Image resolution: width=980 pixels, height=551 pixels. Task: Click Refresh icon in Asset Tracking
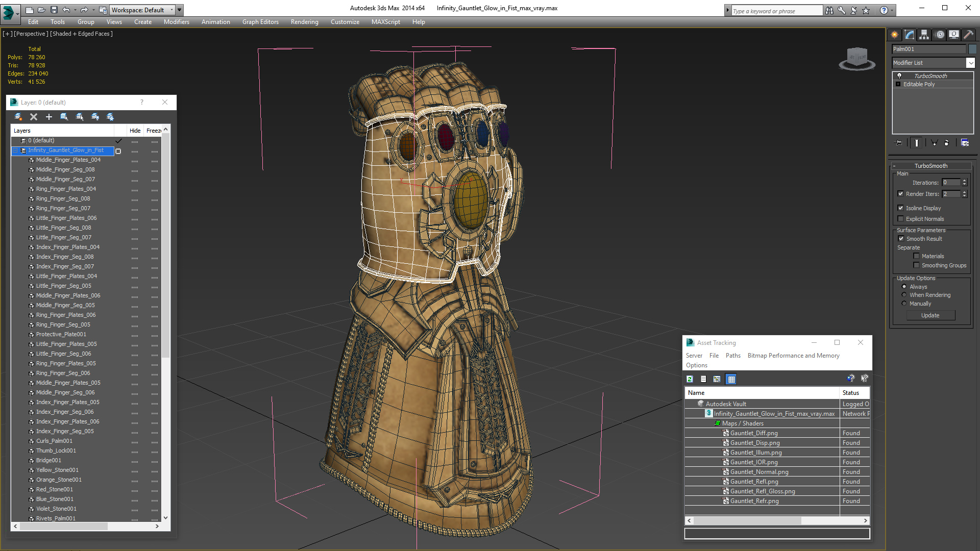coord(690,379)
